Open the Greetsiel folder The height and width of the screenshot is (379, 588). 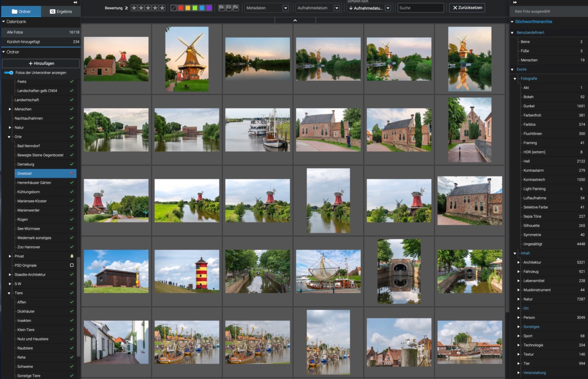[45, 173]
